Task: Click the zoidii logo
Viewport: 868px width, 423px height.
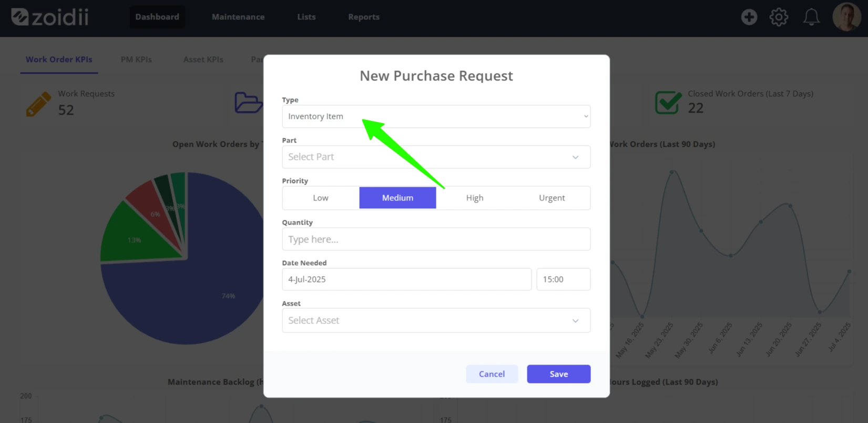Action: coord(50,17)
